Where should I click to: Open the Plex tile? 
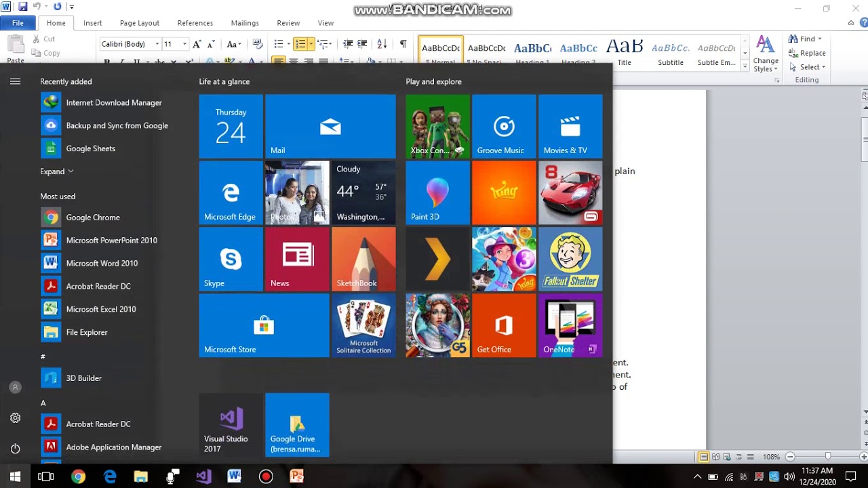[437, 259]
